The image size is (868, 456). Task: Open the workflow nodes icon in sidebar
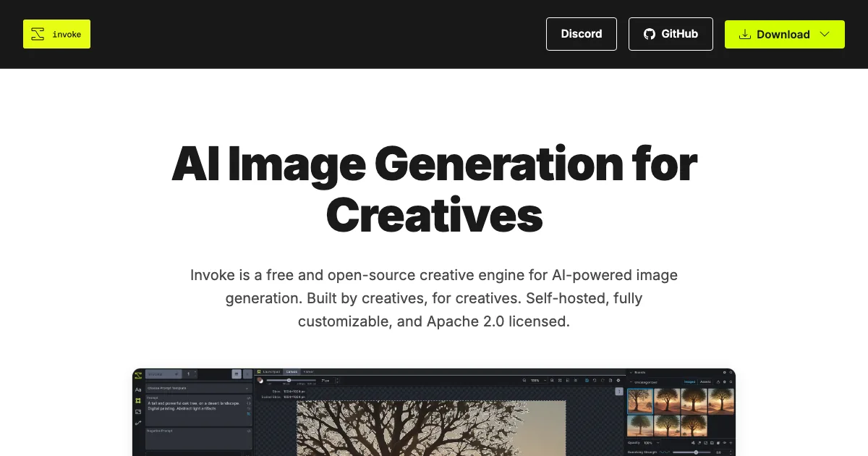tap(138, 423)
